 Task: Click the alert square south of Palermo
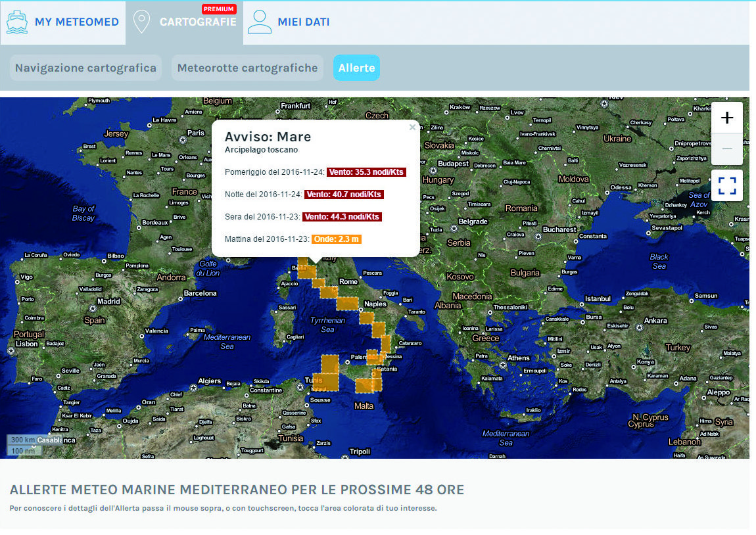pos(368,383)
